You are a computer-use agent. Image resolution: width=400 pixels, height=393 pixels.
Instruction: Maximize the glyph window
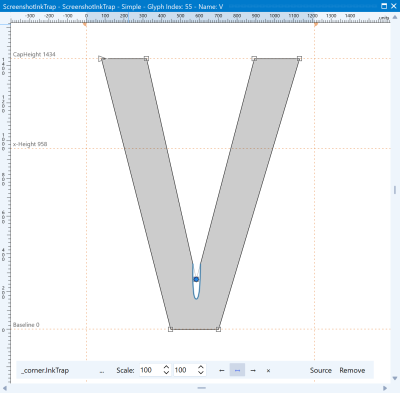pos(384,6)
